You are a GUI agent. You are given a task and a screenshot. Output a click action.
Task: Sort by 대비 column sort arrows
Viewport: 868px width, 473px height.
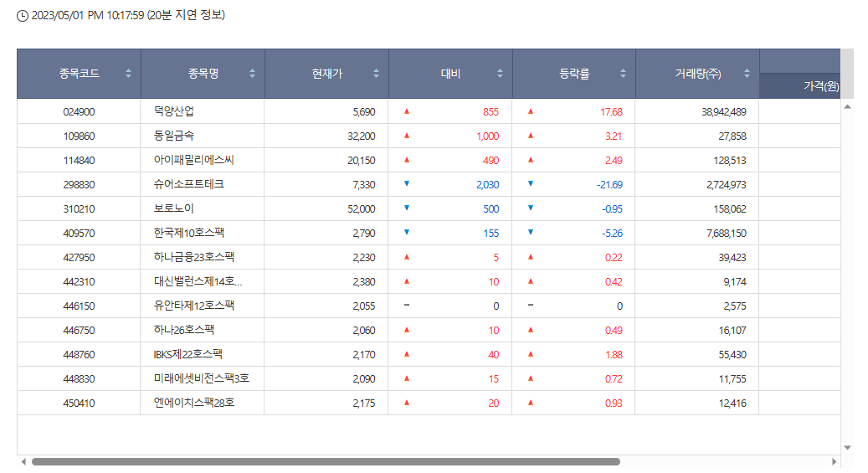point(500,74)
